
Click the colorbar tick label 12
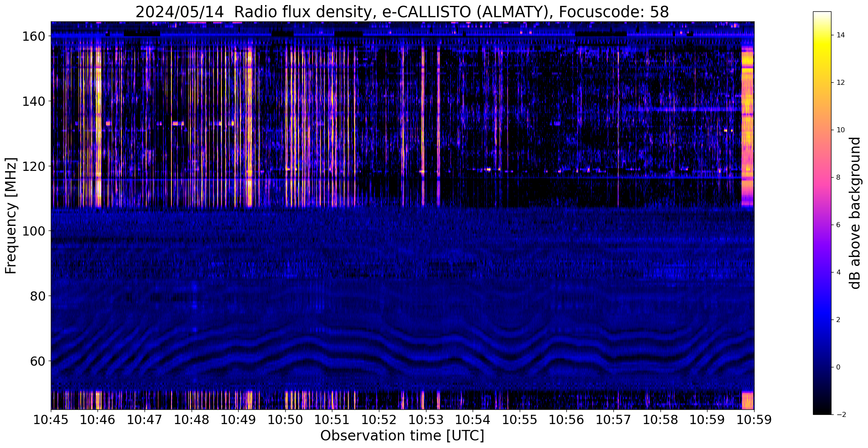click(x=841, y=83)
